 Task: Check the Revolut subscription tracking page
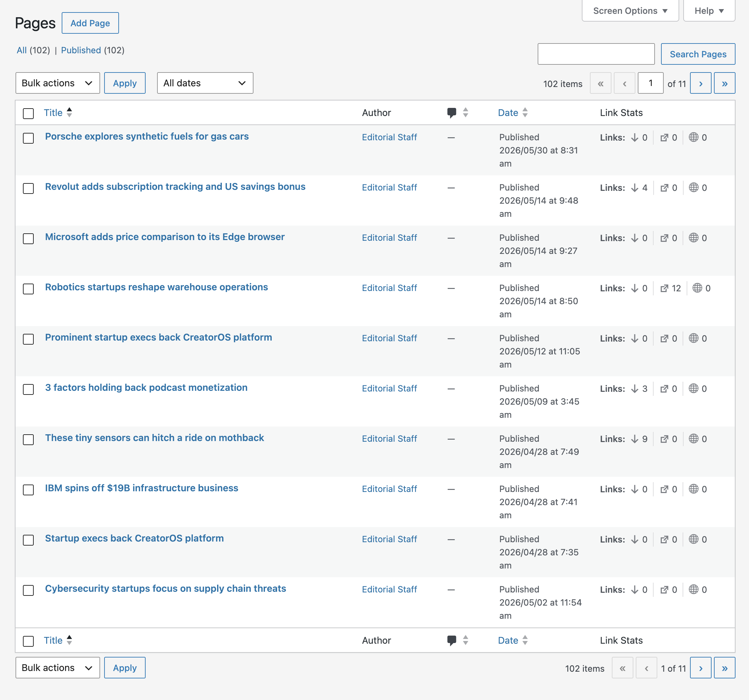coord(28,188)
